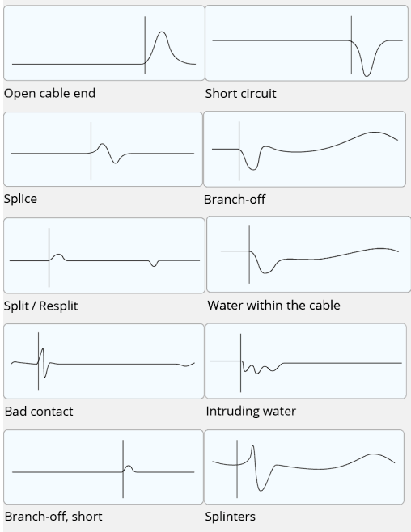This screenshot has width=411, height=532.
Task: Open the Splinters waveform diagram
Action: tap(304, 467)
